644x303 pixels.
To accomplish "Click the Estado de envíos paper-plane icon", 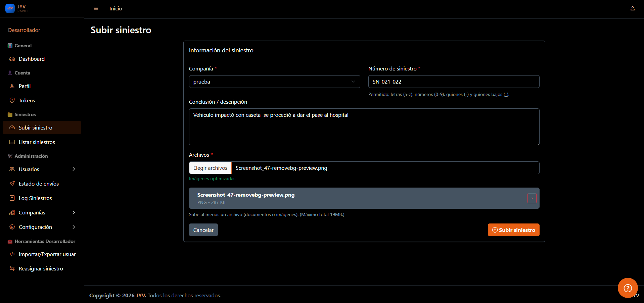I will pyautogui.click(x=12, y=184).
